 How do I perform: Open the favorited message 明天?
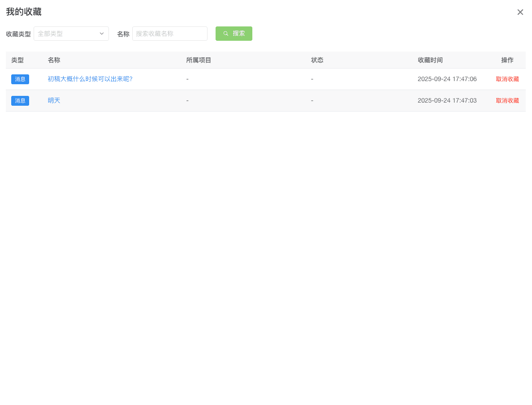[54, 100]
